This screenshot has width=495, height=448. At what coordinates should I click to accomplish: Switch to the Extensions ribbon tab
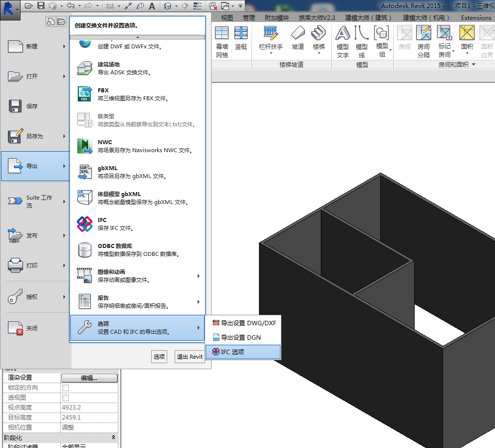476,17
